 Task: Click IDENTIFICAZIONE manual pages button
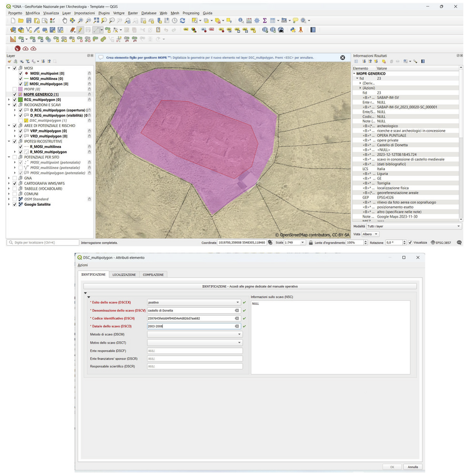[250, 286]
